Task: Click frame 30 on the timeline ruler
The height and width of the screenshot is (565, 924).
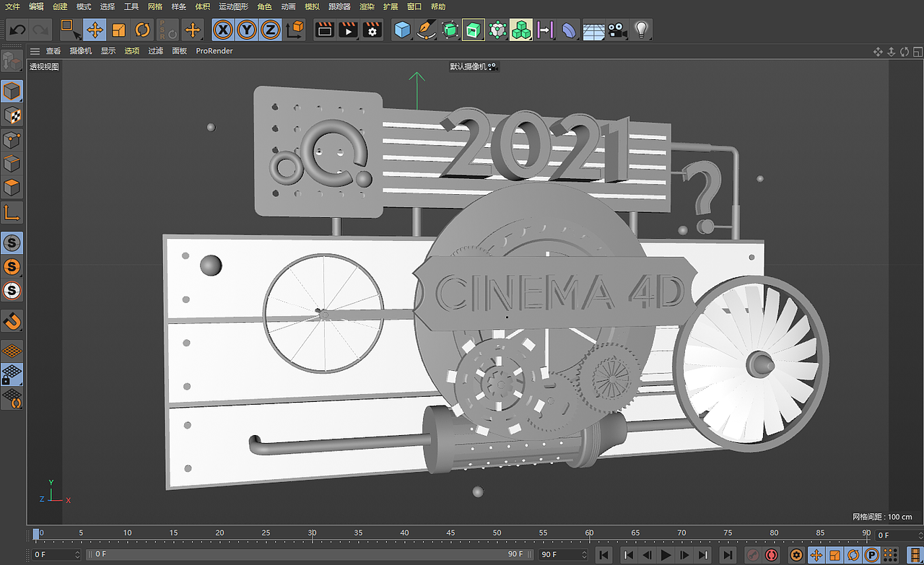Action: [312, 534]
